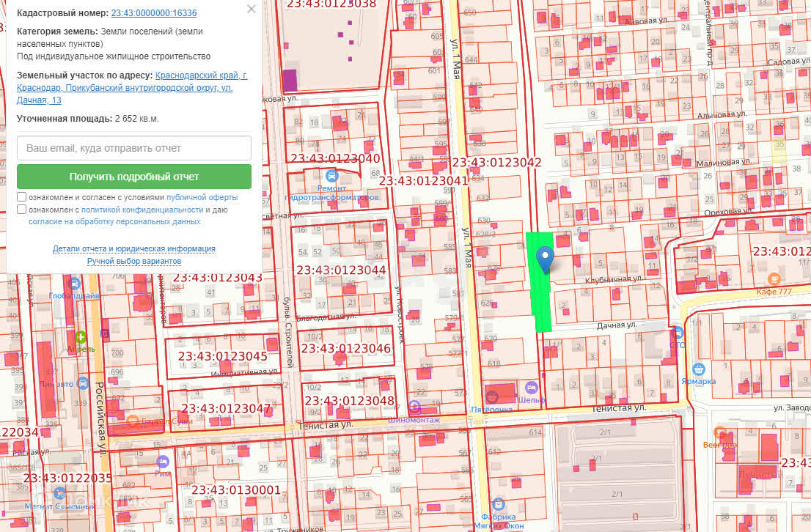Click the 'Малиновая ул.' street label
The width and height of the screenshot is (811, 532).
tap(724, 163)
